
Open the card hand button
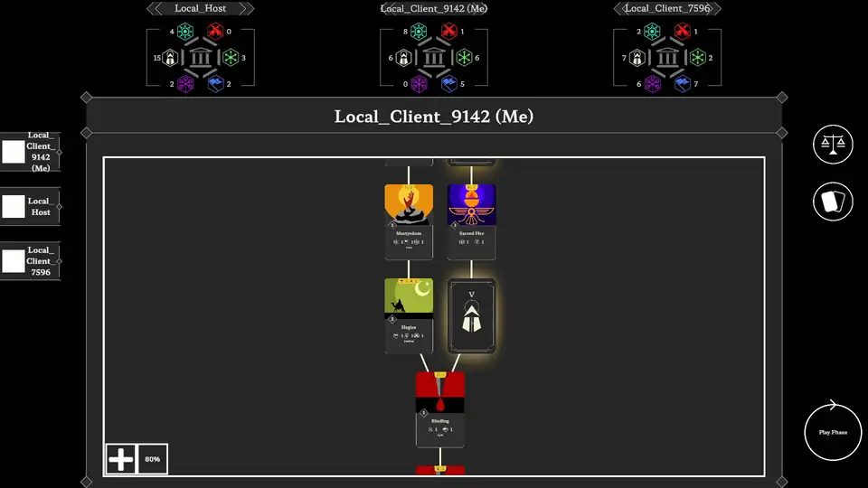[x=833, y=202]
